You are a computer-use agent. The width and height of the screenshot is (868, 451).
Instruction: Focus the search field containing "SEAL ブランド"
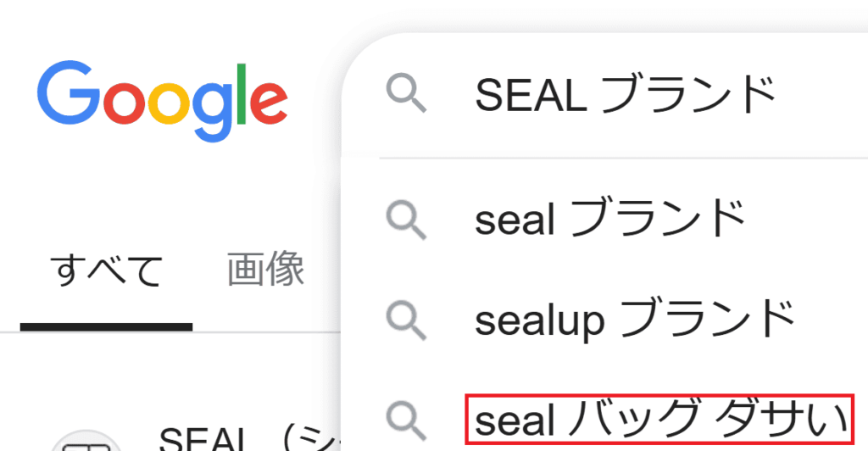coord(626,95)
